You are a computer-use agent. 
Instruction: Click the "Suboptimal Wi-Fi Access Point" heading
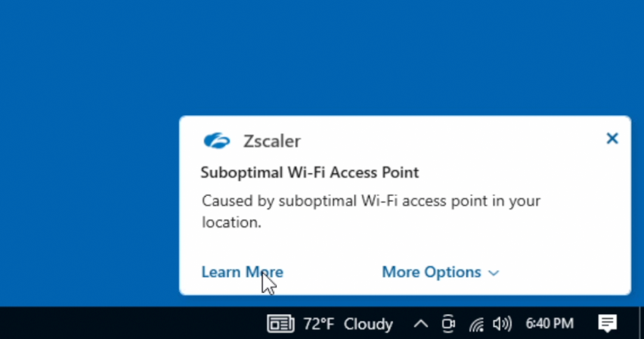[x=310, y=173]
